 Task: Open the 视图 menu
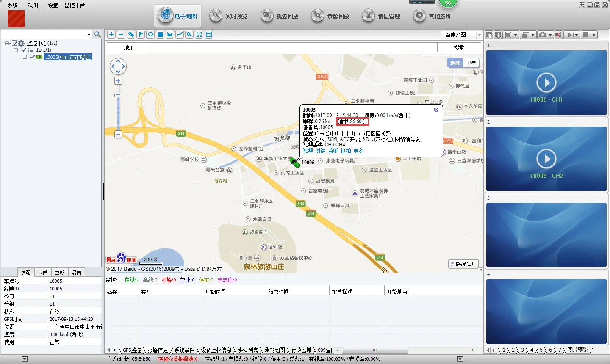[33, 5]
